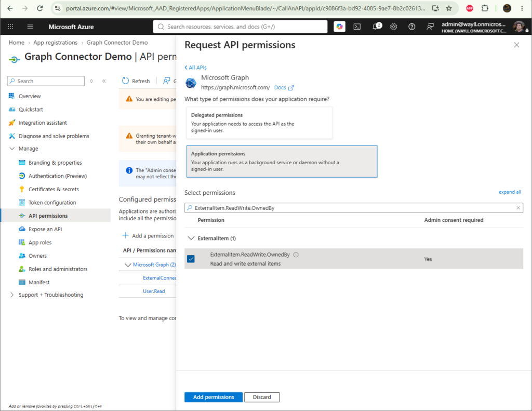Open portal settings gear
The width and height of the screenshot is (532, 411).
pyautogui.click(x=393, y=26)
